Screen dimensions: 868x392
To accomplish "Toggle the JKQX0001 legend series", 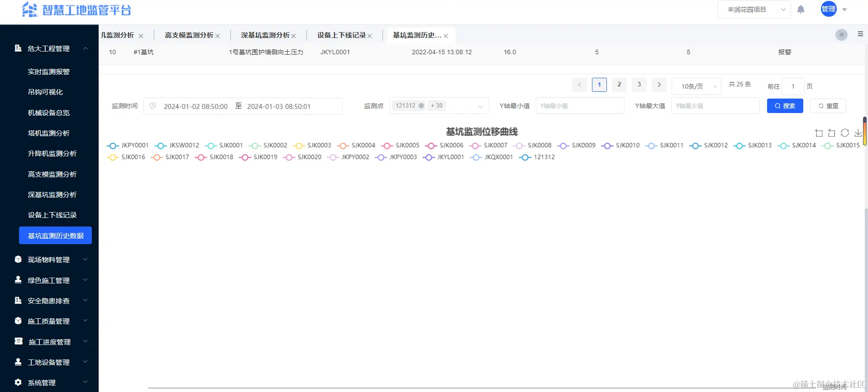I will (491, 157).
